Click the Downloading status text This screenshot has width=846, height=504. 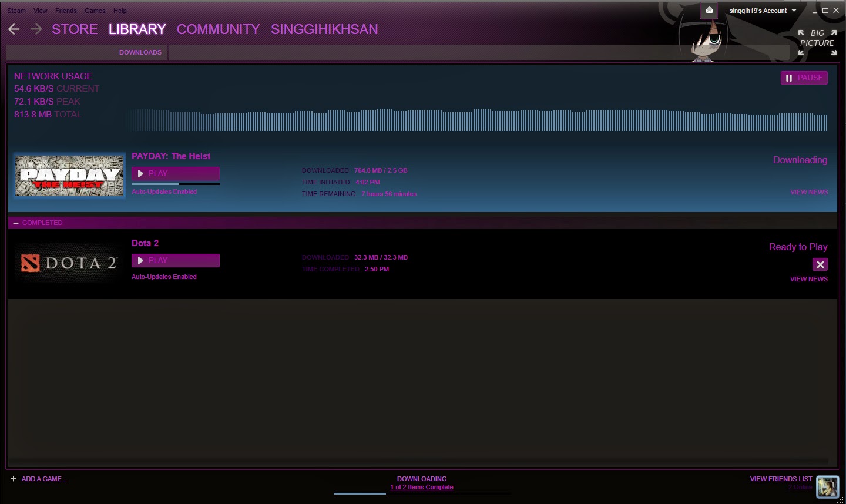coord(800,160)
